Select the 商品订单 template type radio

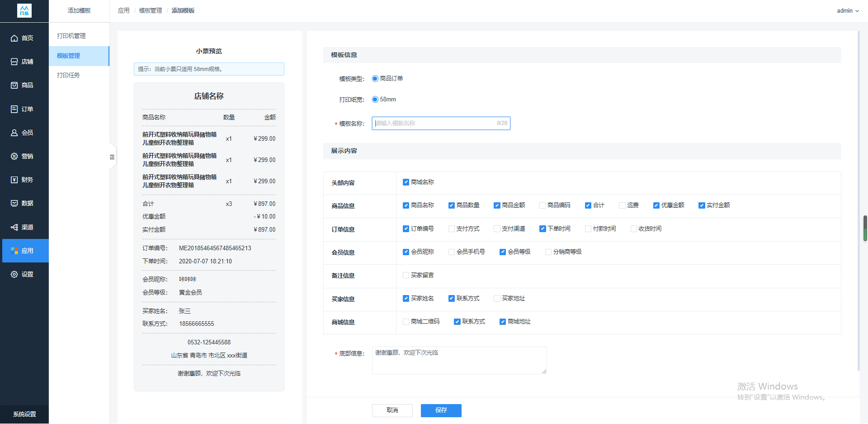pos(375,79)
